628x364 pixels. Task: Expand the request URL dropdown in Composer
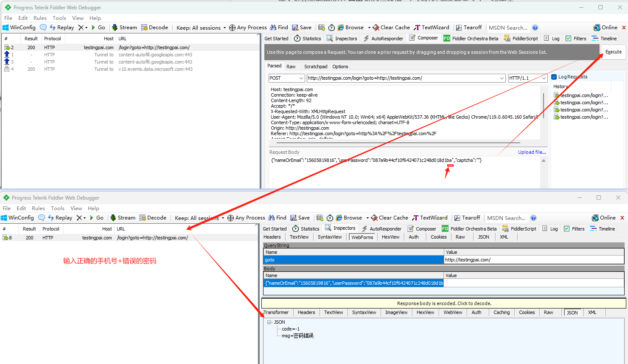click(x=502, y=78)
